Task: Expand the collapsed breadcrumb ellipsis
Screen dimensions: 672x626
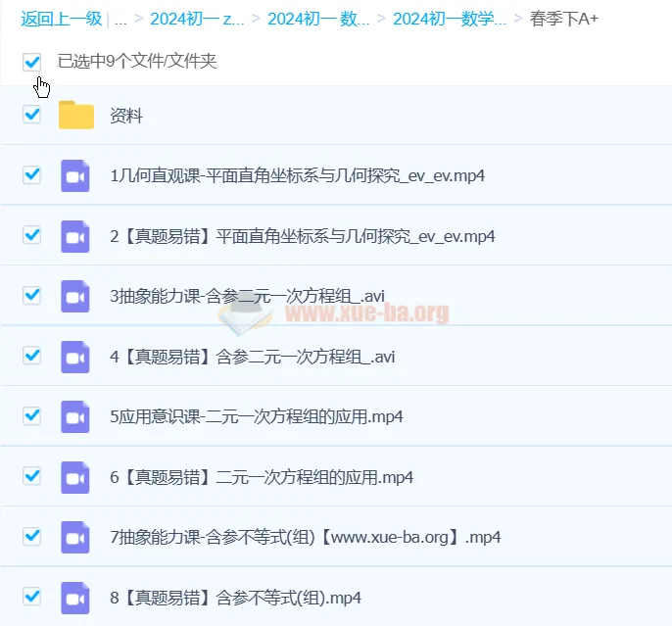Action: (120, 18)
